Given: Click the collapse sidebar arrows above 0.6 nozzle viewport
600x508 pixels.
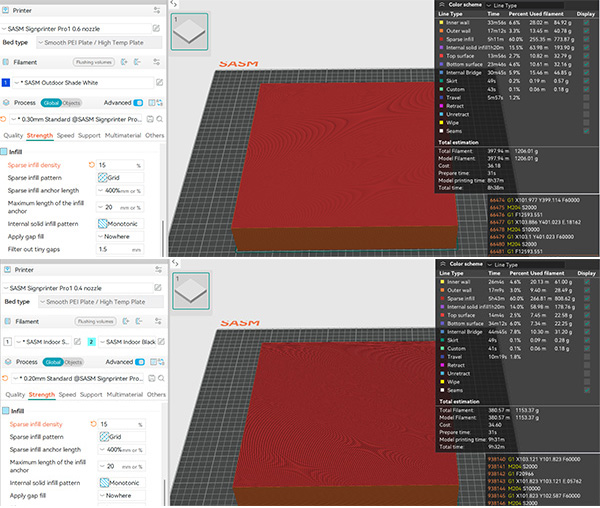Looking at the screenshot, I should (x=174, y=4).
